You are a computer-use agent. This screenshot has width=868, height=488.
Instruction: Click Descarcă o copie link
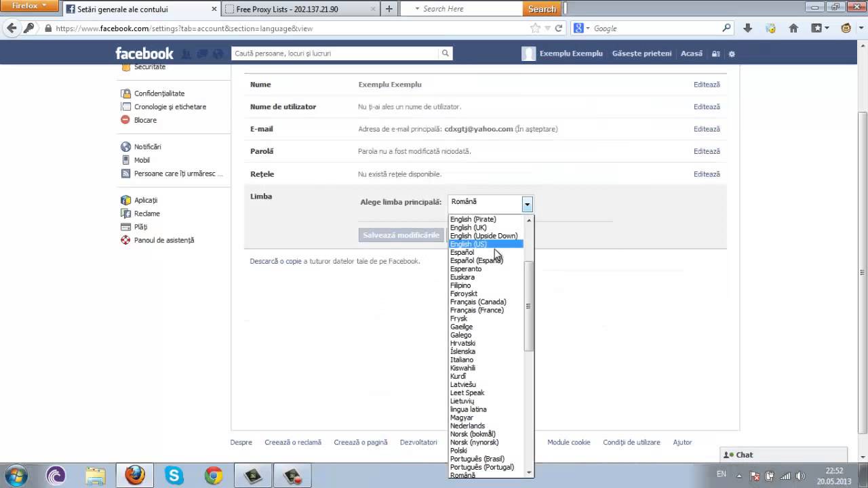275,261
